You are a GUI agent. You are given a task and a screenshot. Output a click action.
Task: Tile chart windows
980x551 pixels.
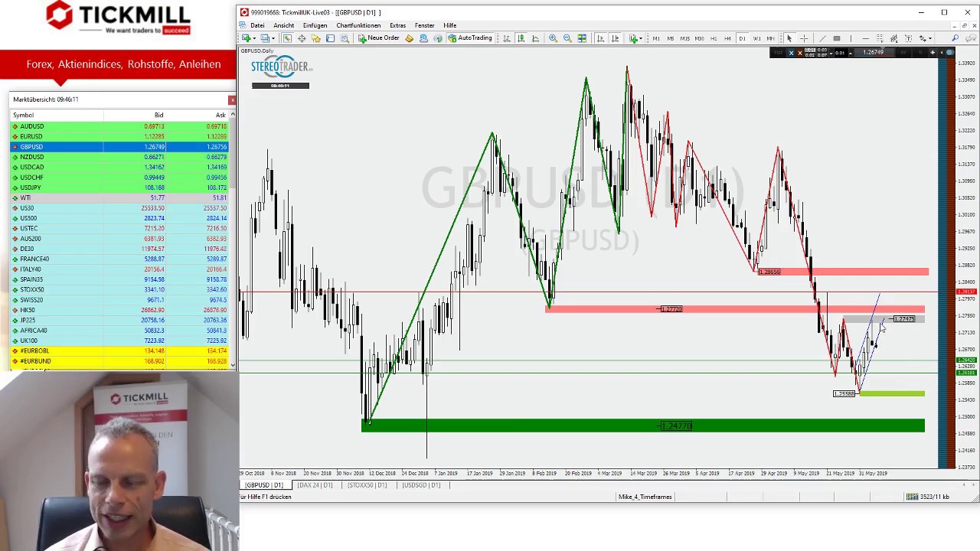[582, 38]
